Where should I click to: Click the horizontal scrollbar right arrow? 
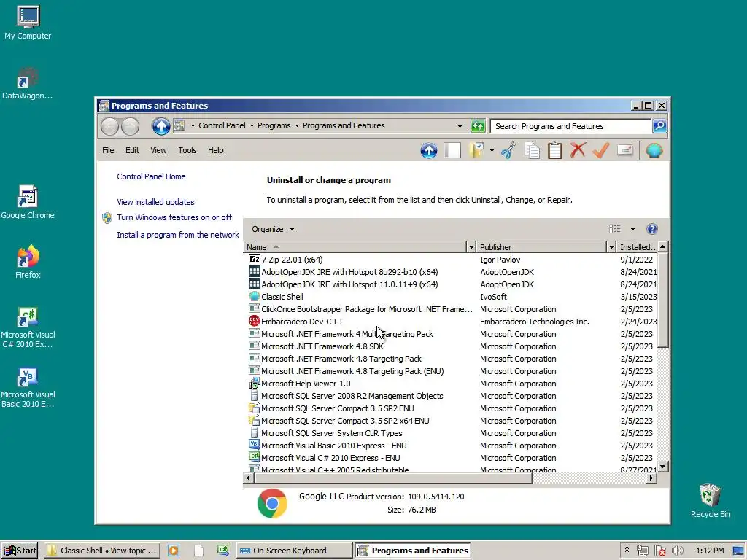(651, 478)
